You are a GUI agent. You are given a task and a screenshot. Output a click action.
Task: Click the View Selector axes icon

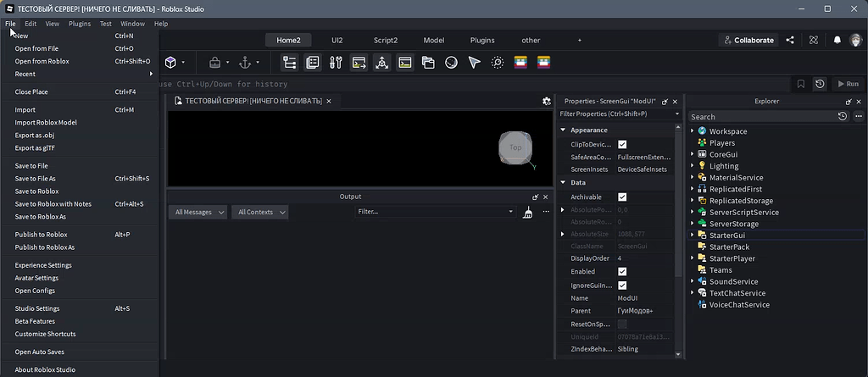click(381, 63)
